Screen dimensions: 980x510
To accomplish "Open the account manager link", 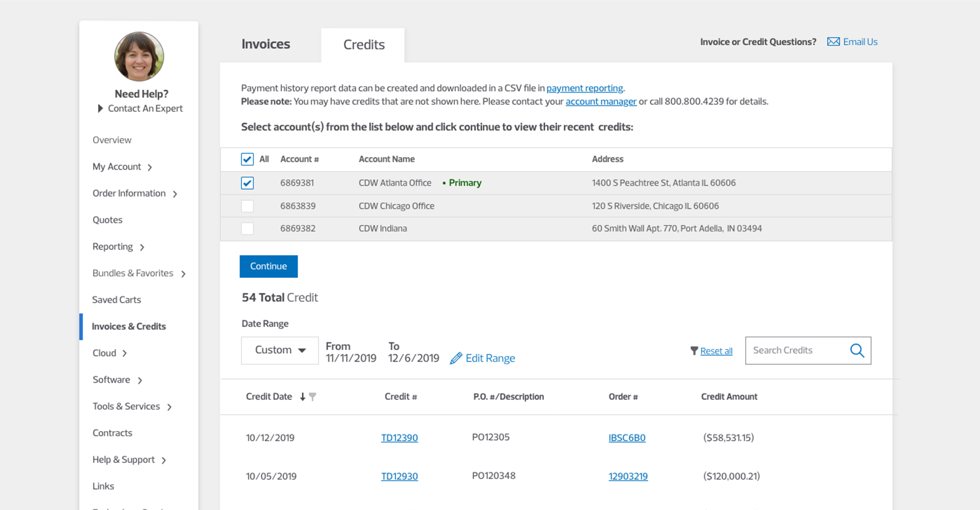I will click(x=601, y=102).
